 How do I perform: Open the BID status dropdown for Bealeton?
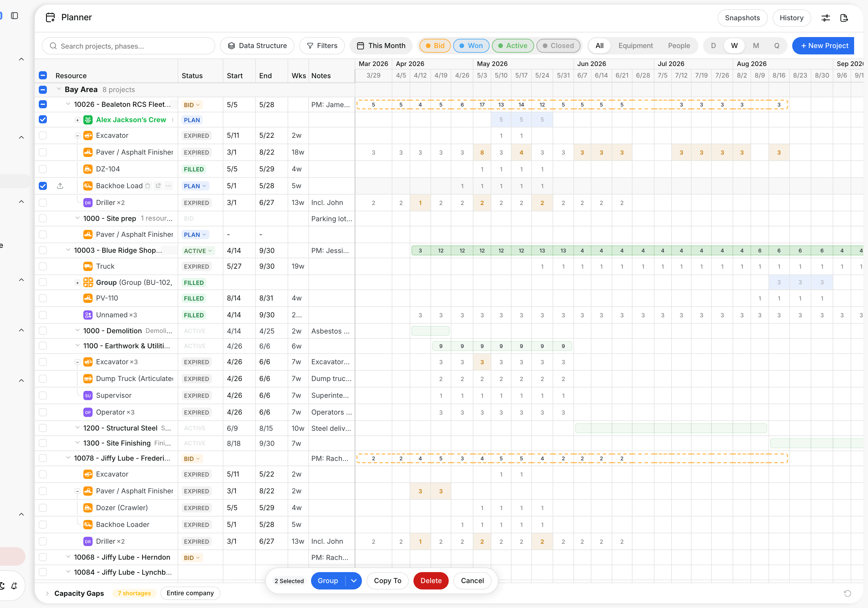tap(192, 105)
